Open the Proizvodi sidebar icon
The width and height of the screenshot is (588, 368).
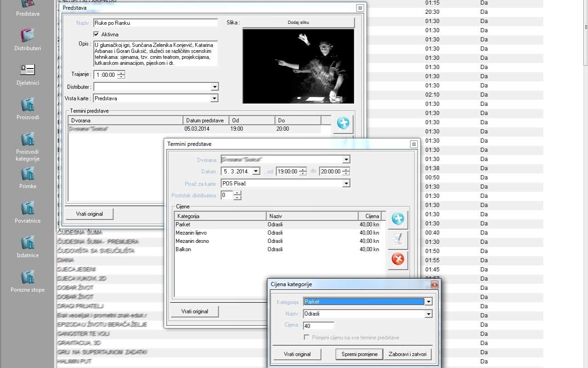[x=27, y=105]
